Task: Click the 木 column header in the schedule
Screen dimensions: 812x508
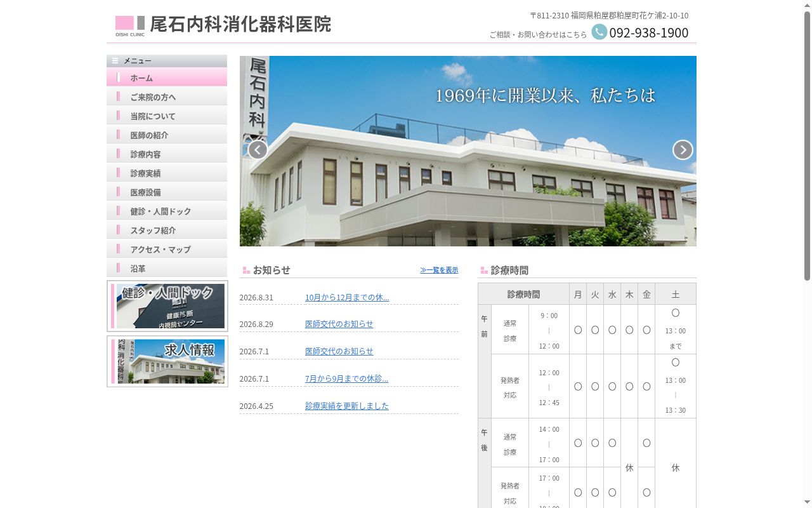Action: (x=629, y=294)
